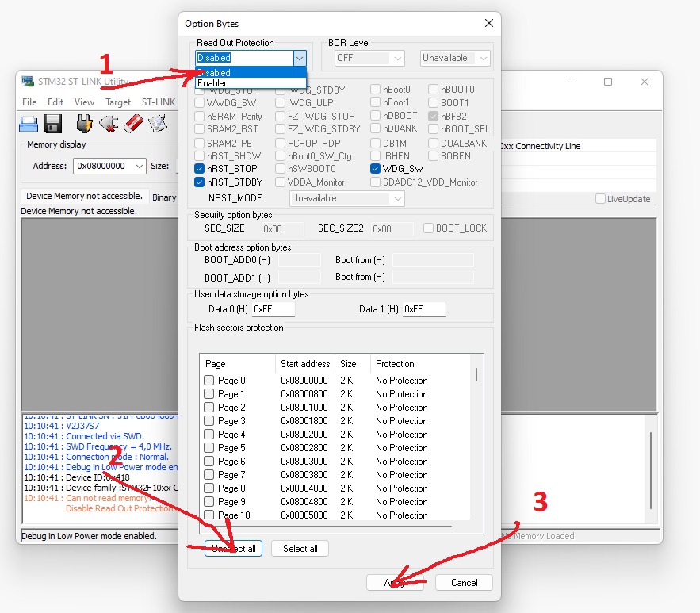700x613 pixels.
Task: Click the Full chip erase eraser icon
Action: (x=133, y=124)
